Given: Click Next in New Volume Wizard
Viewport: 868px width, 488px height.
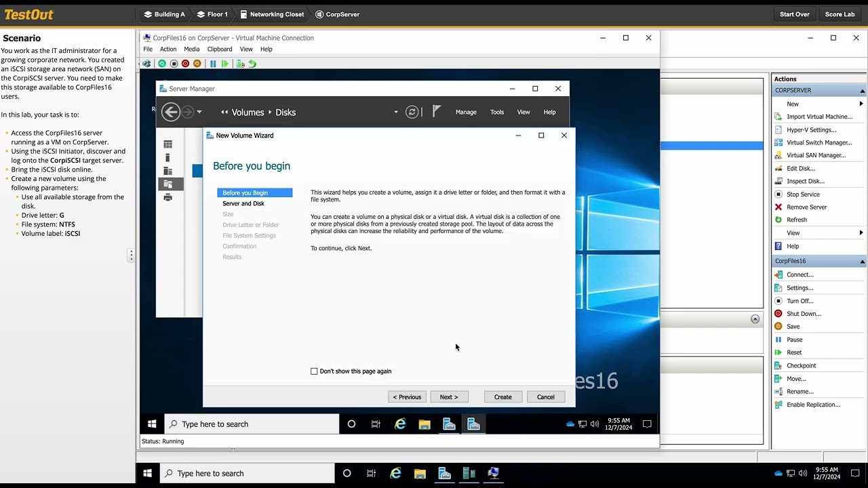Looking at the screenshot, I should pos(449,397).
